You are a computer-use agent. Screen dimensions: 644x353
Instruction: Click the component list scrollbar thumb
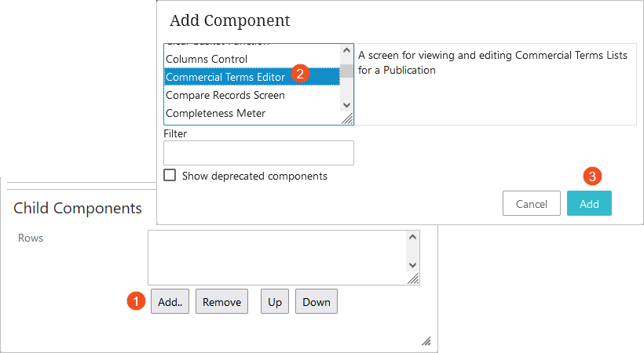pyautogui.click(x=346, y=71)
